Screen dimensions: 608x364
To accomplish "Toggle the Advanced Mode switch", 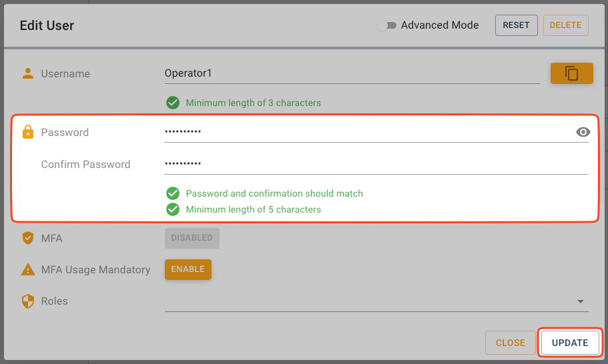I will (386, 25).
